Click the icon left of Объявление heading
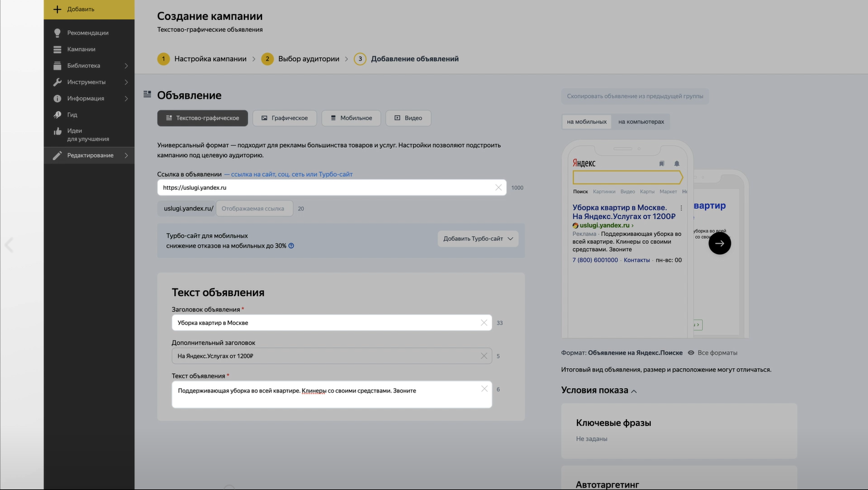868x490 pixels. (x=147, y=94)
